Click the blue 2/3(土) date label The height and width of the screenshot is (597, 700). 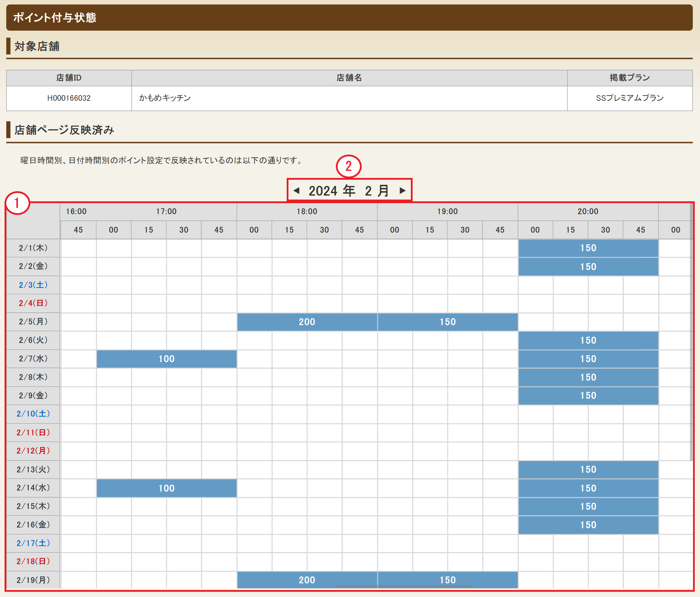33,285
